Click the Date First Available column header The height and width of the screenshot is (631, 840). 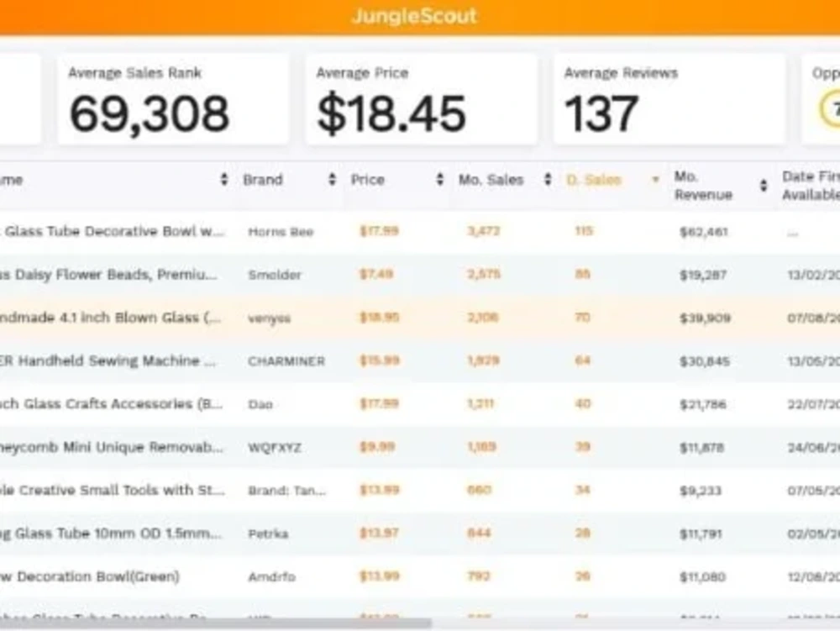click(x=811, y=186)
